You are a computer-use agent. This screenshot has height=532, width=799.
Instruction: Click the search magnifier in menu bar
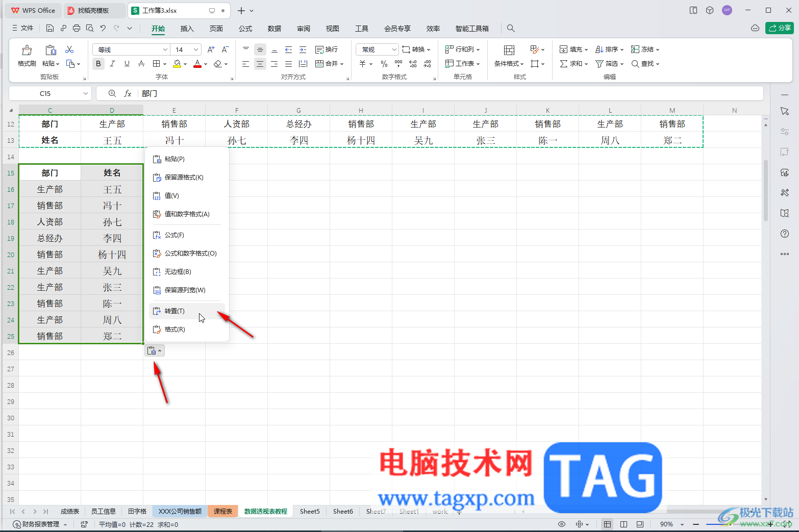click(511, 29)
